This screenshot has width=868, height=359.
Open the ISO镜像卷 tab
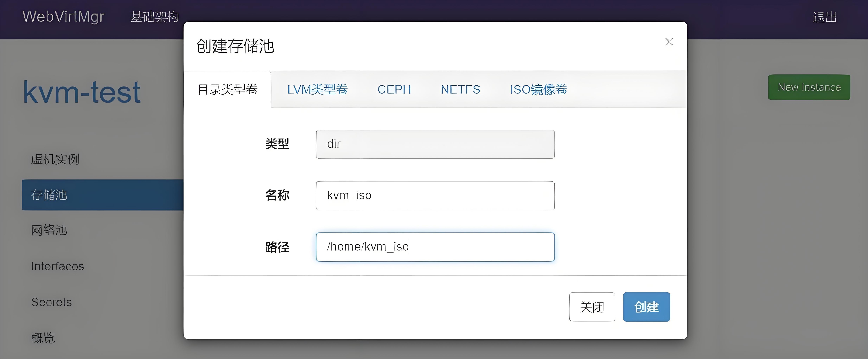coord(538,89)
